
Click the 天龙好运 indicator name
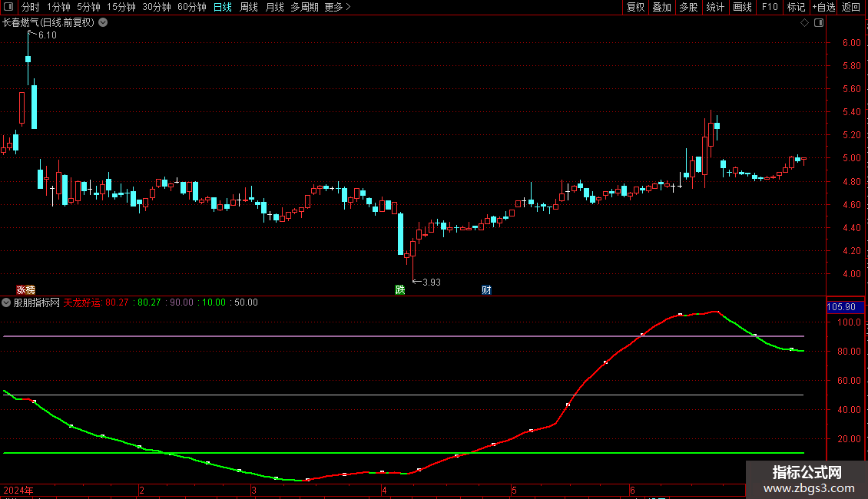click(x=82, y=302)
